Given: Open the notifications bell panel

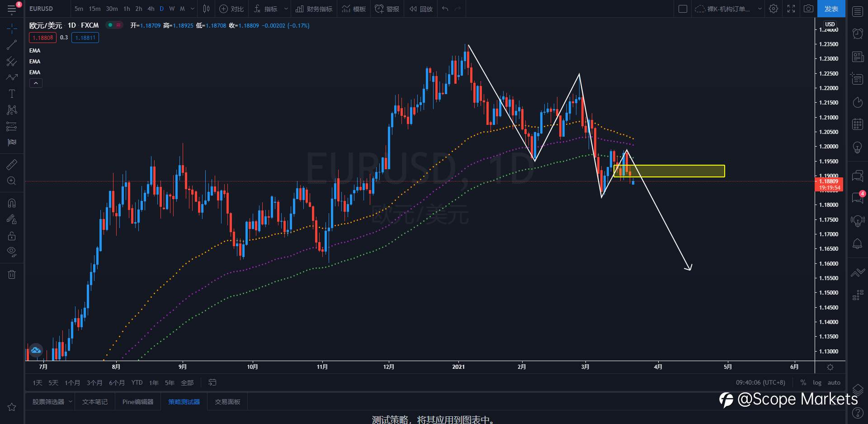Looking at the screenshot, I should click(858, 244).
